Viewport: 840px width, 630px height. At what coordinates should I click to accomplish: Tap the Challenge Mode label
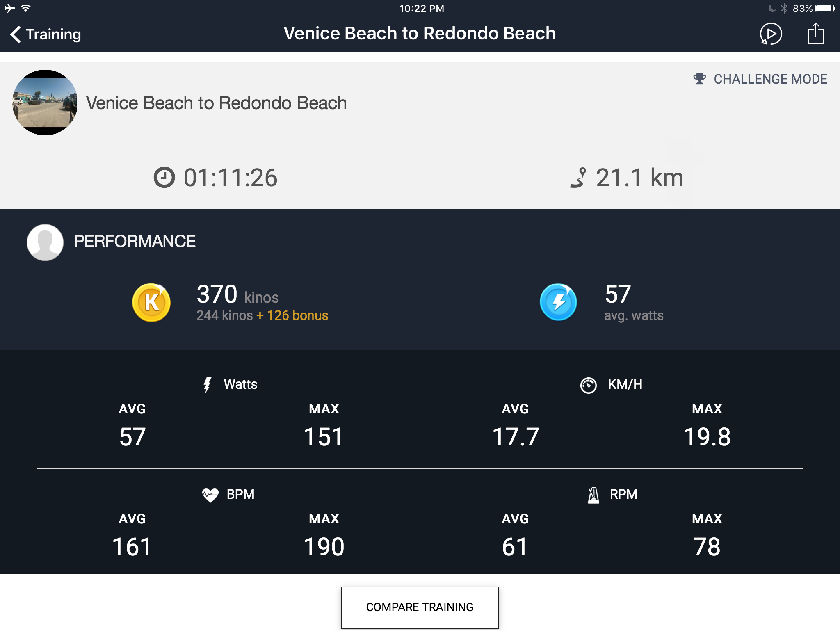point(770,79)
